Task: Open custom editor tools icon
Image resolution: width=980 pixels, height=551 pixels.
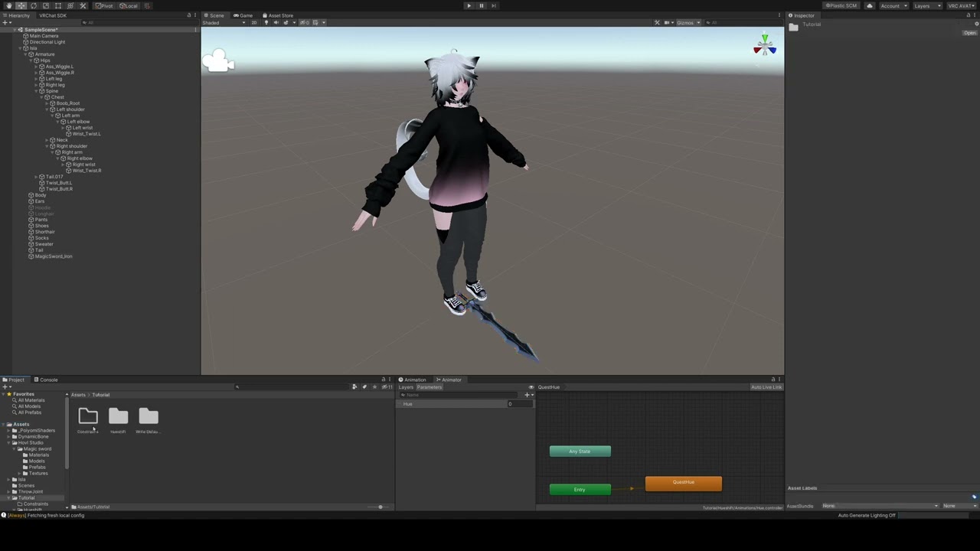Action: pos(83,5)
